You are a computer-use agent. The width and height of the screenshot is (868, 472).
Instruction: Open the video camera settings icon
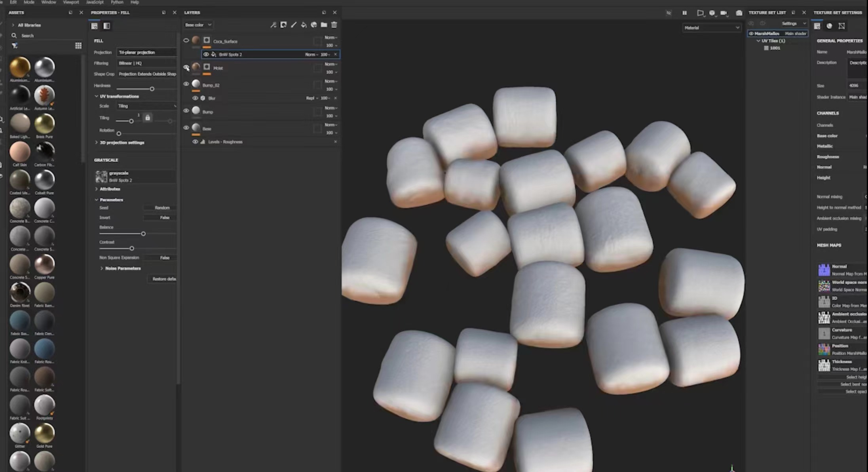(x=724, y=13)
